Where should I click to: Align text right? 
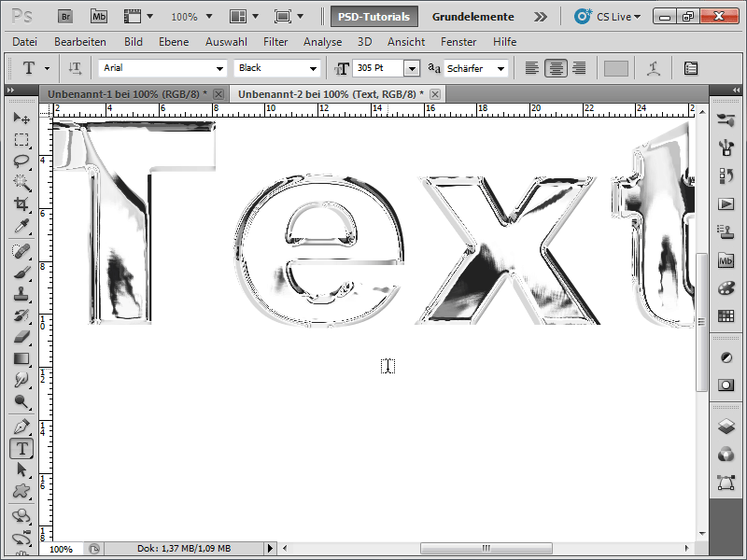pyautogui.click(x=579, y=68)
